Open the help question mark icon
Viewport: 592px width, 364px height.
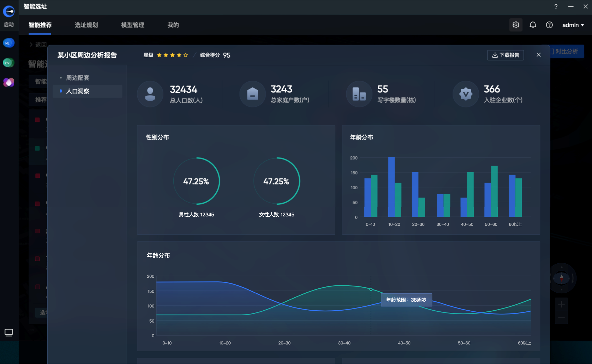pos(549,25)
